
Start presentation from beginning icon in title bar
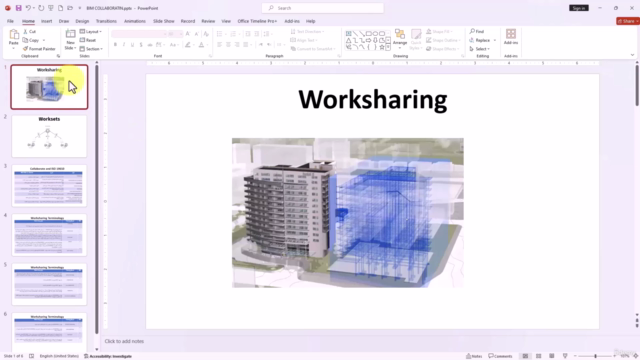[x=51, y=8]
